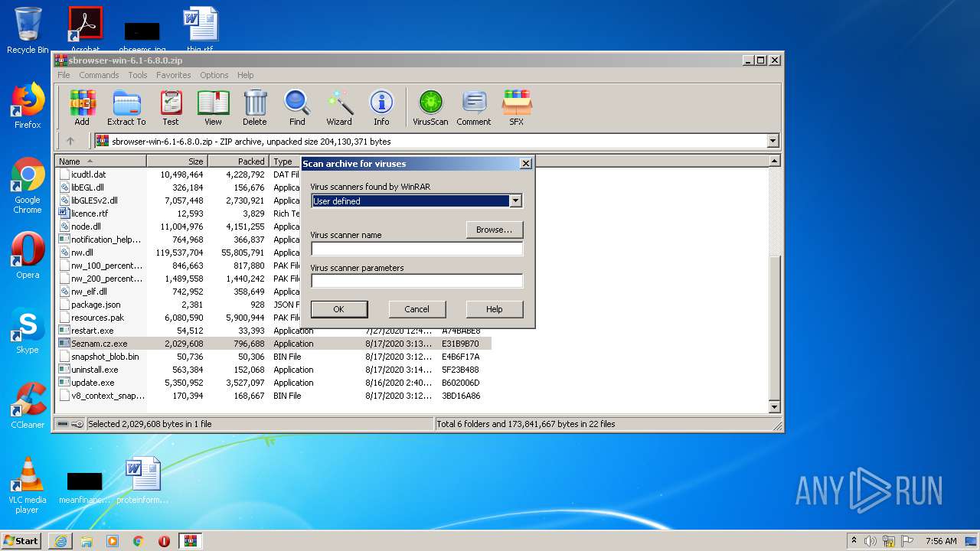
Task: Click Opera icon in taskbar
Action: pyautogui.click(x=164, y=541)
